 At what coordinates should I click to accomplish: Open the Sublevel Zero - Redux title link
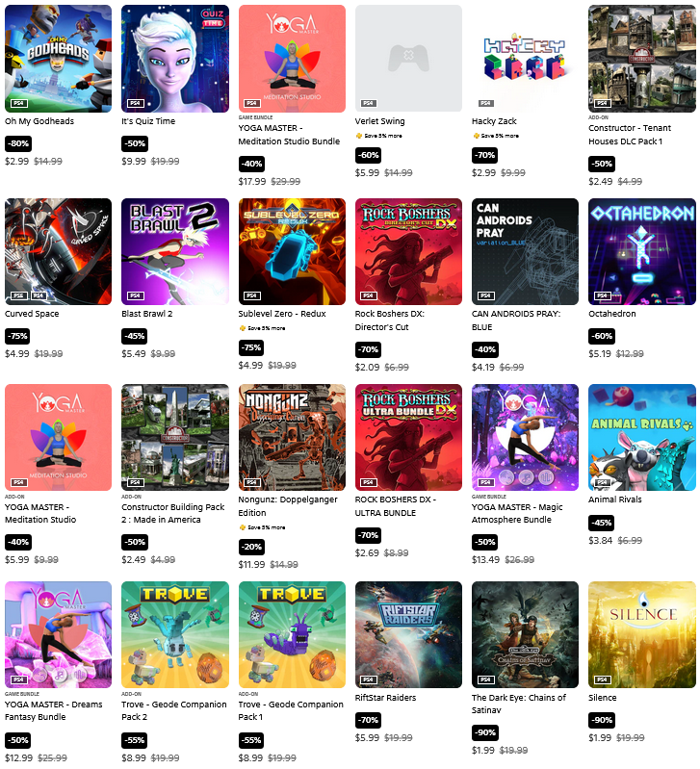(282, 314)
